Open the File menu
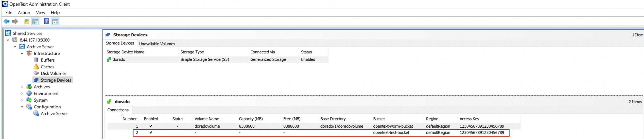 click(x=9, y=13)
